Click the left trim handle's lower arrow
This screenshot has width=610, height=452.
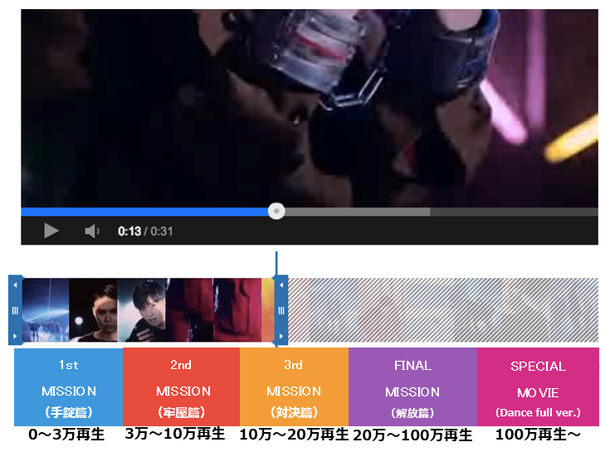pyautogui.click(x=15, y=336)
